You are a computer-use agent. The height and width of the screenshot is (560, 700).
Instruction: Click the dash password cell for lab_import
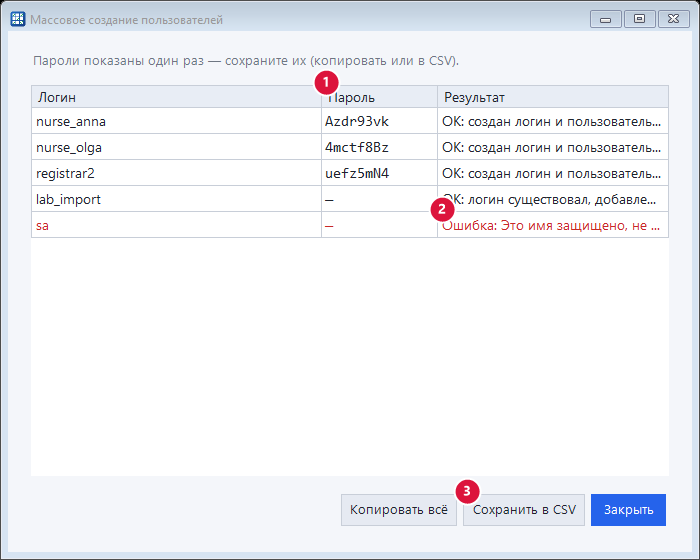[x=379, y=199]
